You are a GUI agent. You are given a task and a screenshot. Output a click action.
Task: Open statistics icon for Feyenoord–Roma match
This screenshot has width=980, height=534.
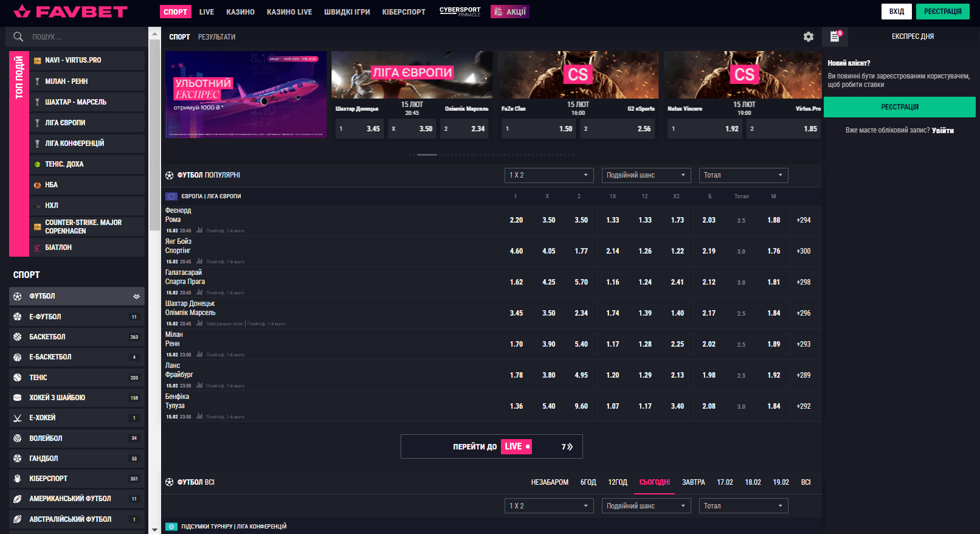(x=199, y=231)
